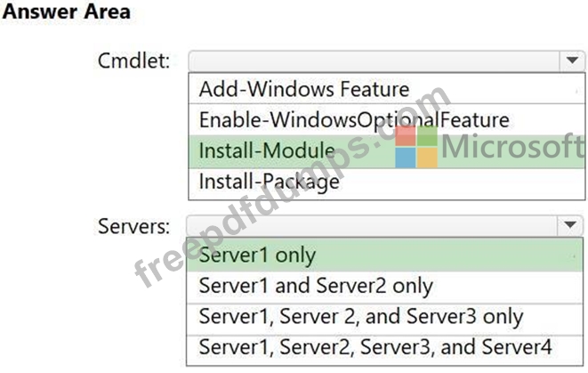The image size is (588, 373).
Task: Pick Server1, Server 2, and Server3 only
Action: 385,318
